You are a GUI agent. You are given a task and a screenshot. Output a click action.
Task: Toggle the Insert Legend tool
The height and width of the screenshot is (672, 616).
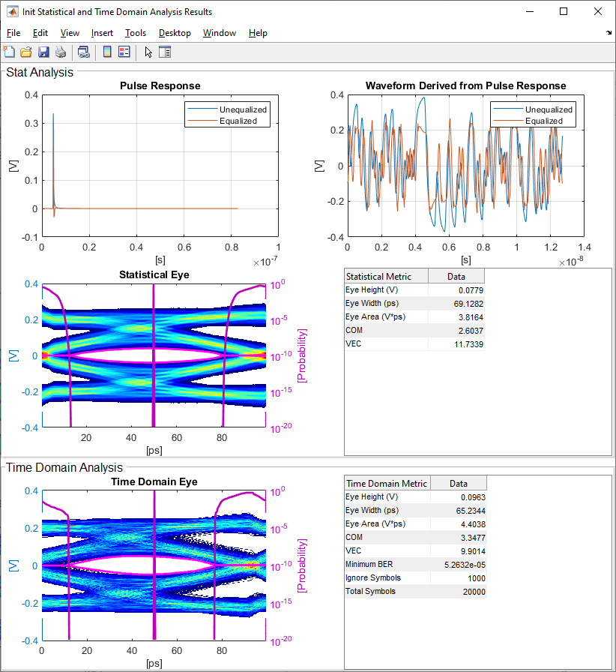pyautogui.click(x=124, y=52)
